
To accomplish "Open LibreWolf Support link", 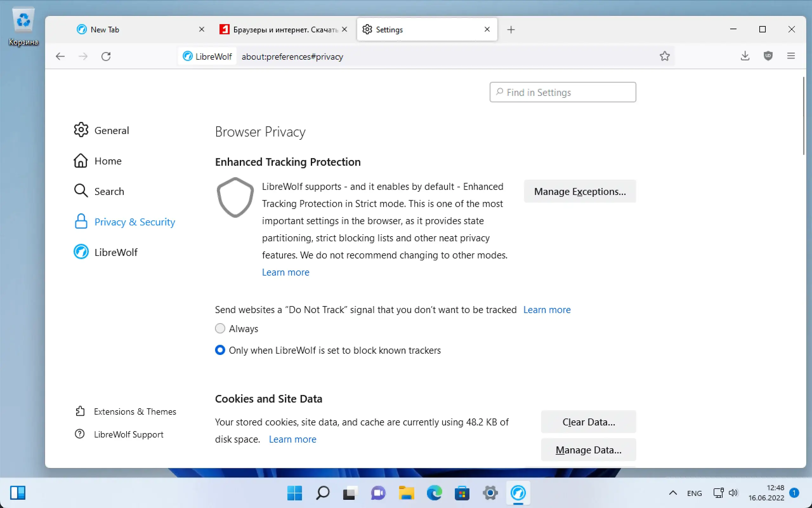I will coord(119,434).
